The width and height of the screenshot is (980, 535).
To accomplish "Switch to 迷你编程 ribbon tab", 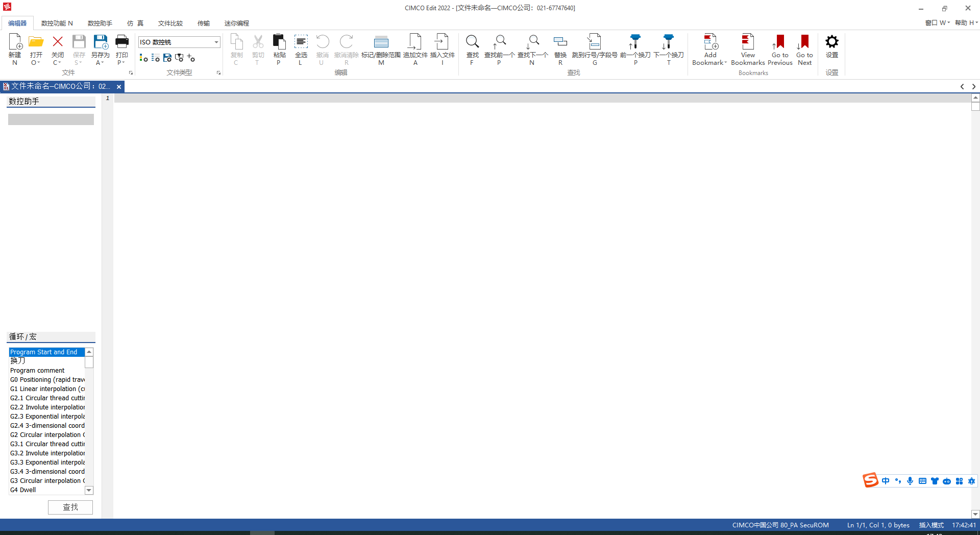I will click(237, 23).
